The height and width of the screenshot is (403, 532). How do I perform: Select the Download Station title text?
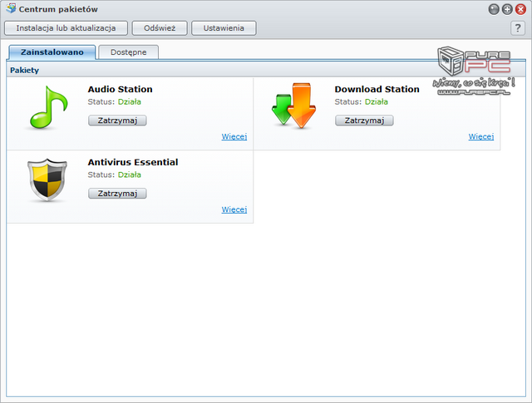(x=377, y=89)
